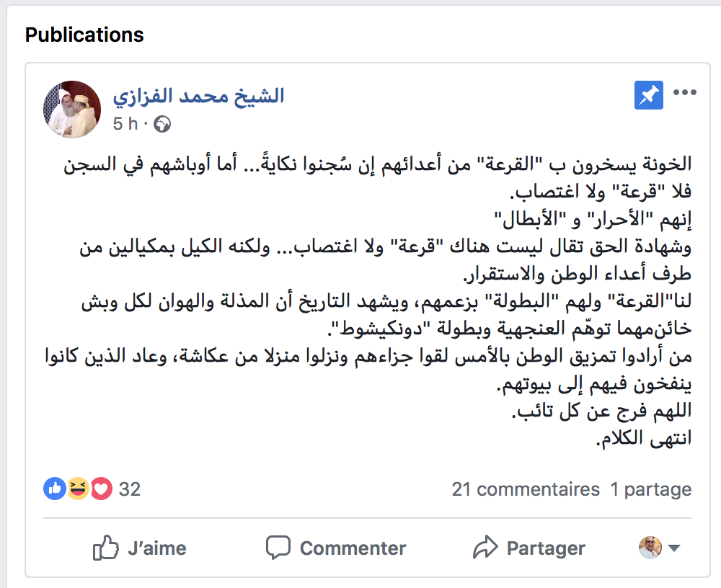
Task: Click the small profile avatar beside Partager
Action: (650, 548)
